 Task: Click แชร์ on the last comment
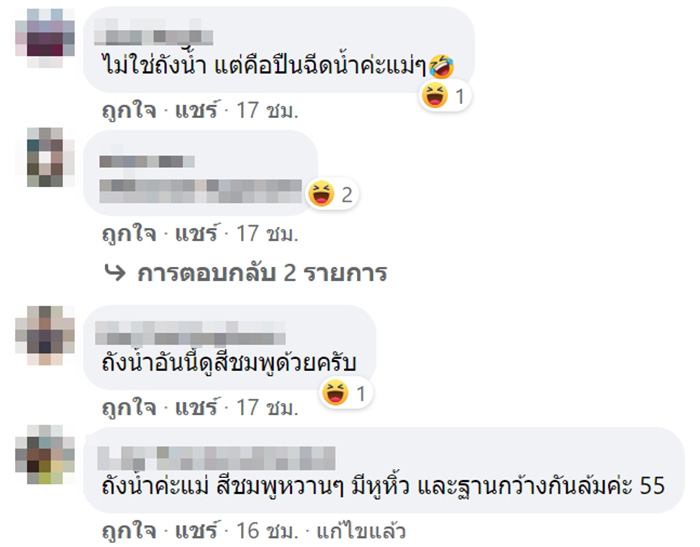(196, 530)
